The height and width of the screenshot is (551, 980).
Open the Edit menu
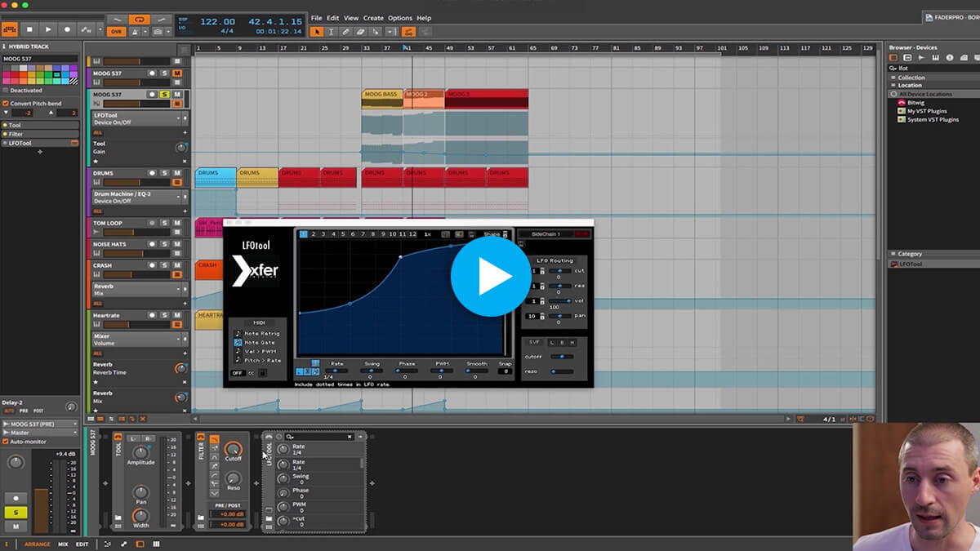click(x=333, y=18)
